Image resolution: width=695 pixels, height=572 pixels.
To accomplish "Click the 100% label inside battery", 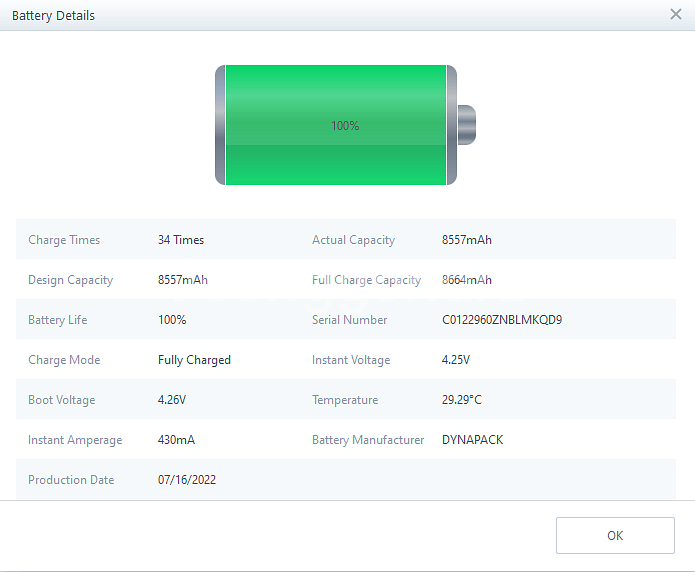I will point(345,126).
